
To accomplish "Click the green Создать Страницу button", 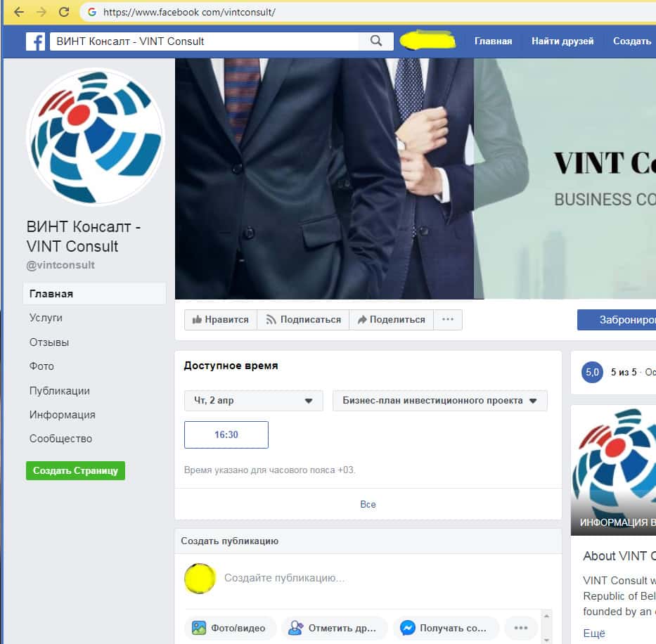I will tap(75, 471).
